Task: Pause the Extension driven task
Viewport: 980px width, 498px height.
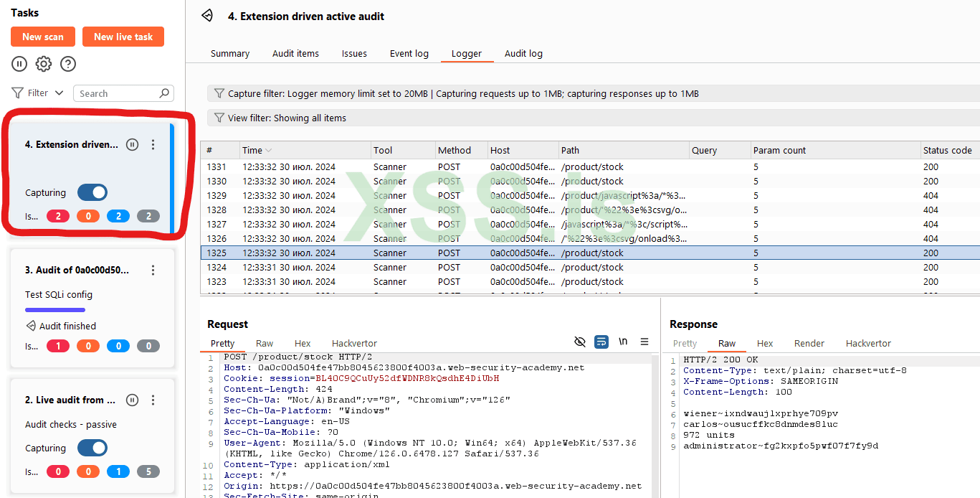Action: tap(132, 145)
